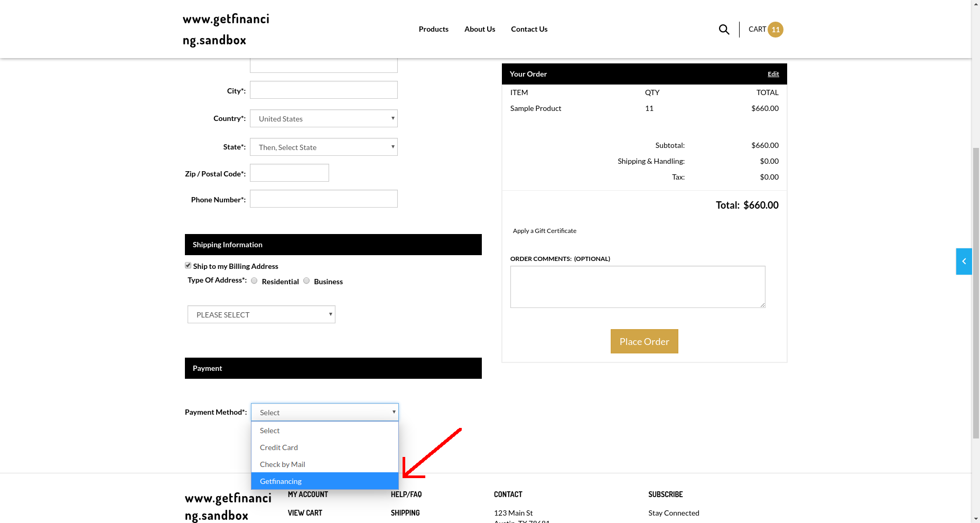Open the HELP/FAQ footer heading
The width and height of the screenshot is (980, 523).
point(406,494)
